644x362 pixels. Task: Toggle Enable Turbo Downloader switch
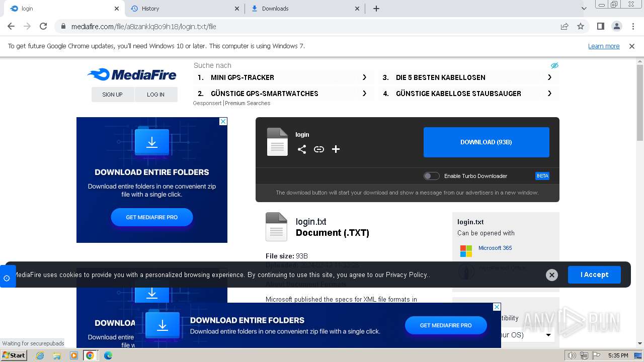tap(431, 176)
